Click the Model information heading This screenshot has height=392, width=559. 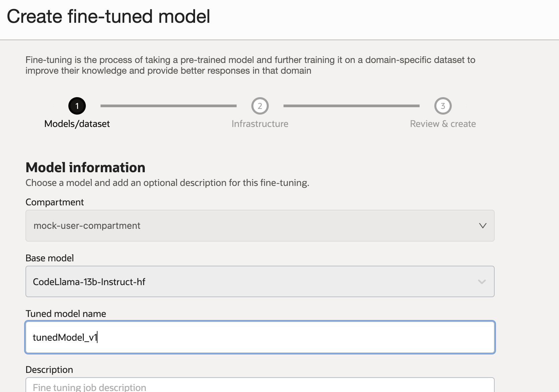pyautogui.click(x=85, y=168)
